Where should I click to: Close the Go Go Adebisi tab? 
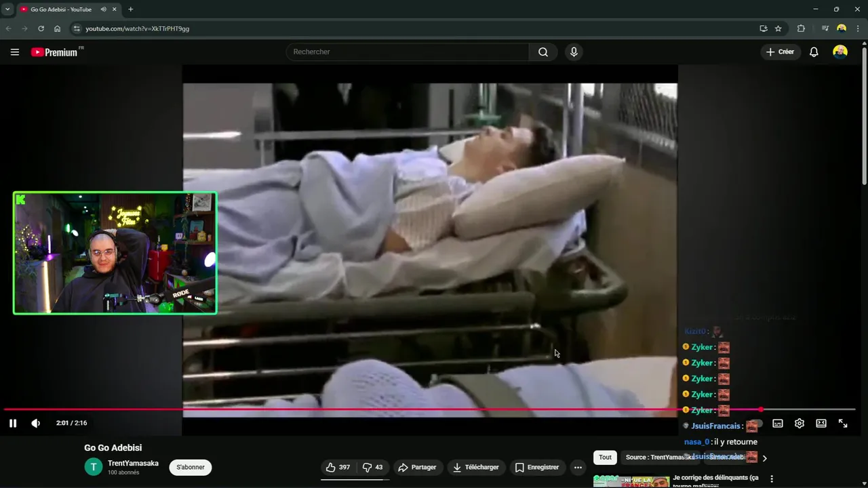coord(114,9)
